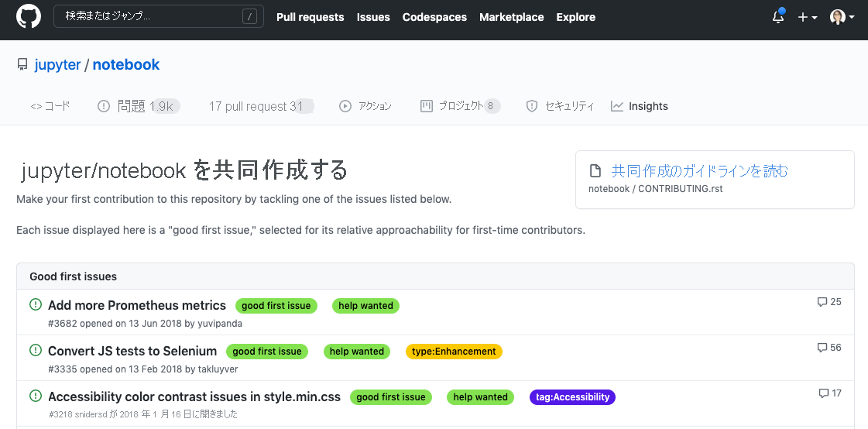
Task: Switch to the pull request tab
Action: (260, 106)
